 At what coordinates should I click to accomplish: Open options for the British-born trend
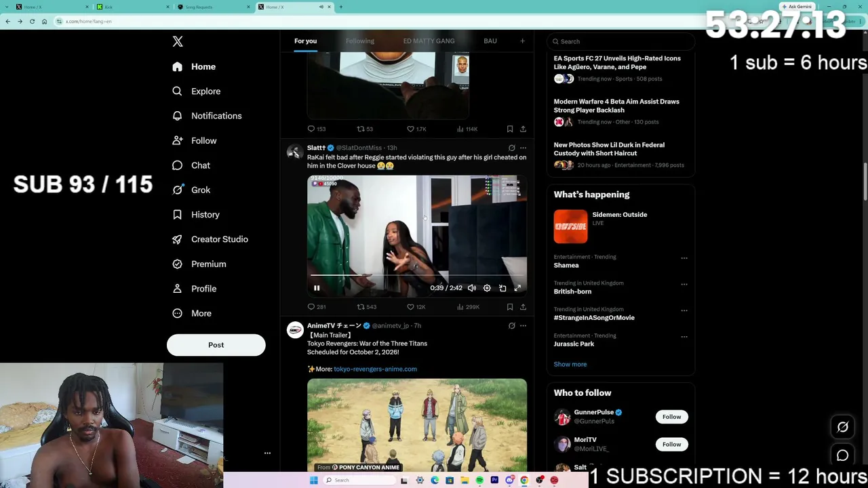coord(684,285)
